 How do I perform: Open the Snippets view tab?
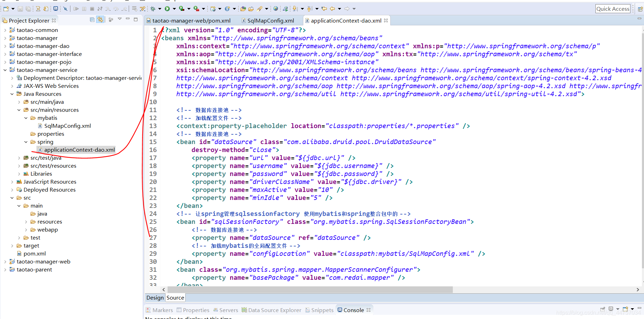point(319,310)
